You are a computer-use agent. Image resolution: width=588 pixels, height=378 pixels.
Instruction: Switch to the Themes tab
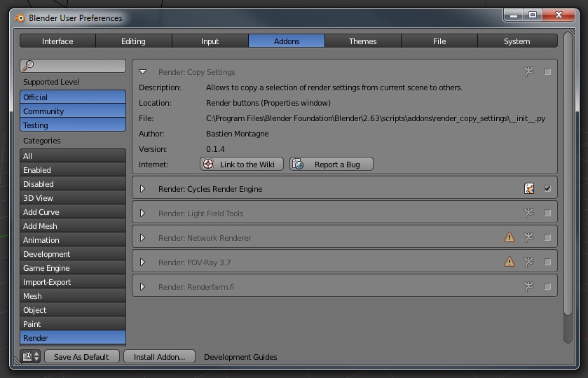pos(362,41)
